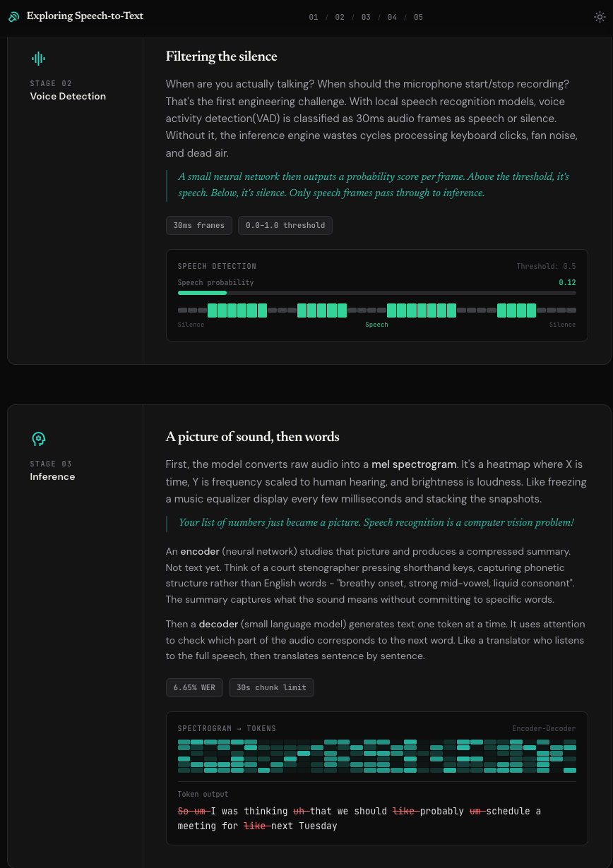
Task: Open section 04 from top navigation
Action: [x=392, y=17]
